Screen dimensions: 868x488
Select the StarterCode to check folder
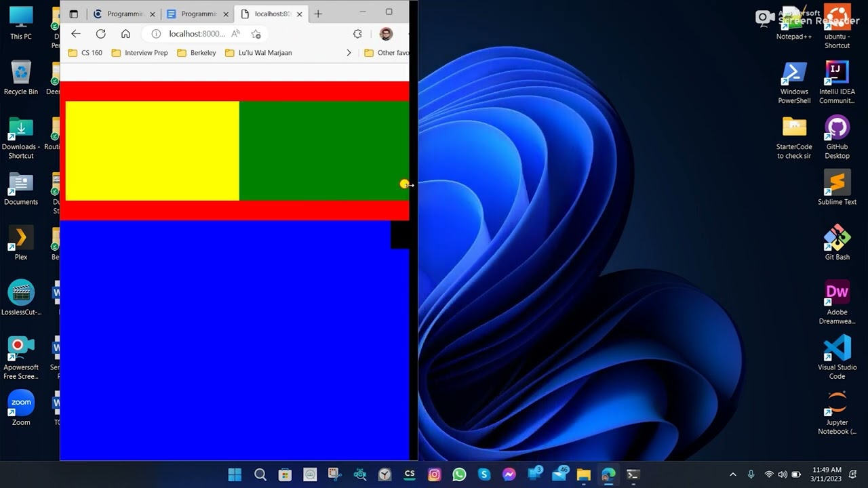(x=794, y=138)
